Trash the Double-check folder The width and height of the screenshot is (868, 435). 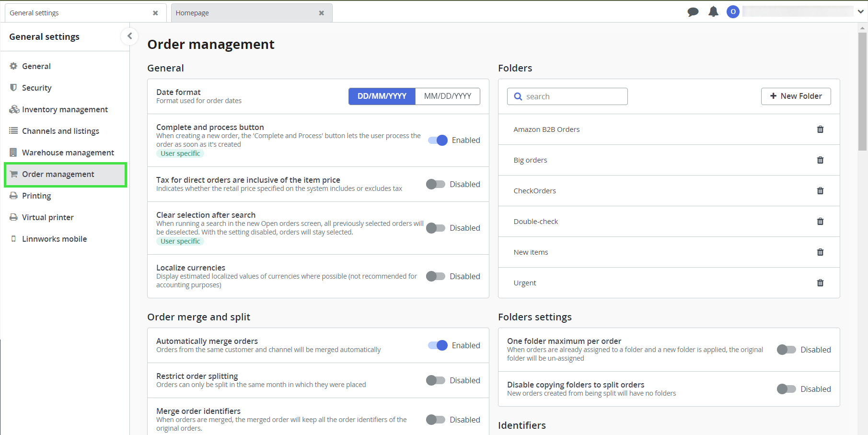coord(820,222)
